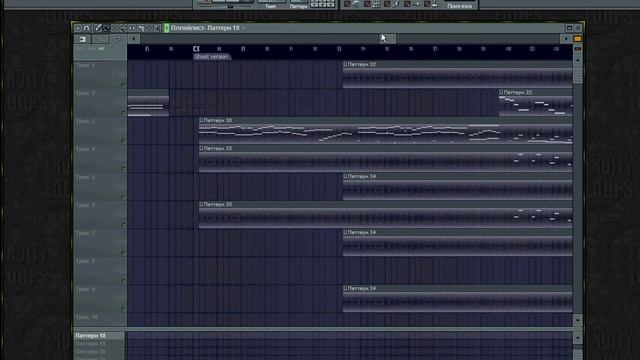Click the round icon left of piano icon
Image resolution: width=640 pixels, height=360 pixels.
pos(356,4)
